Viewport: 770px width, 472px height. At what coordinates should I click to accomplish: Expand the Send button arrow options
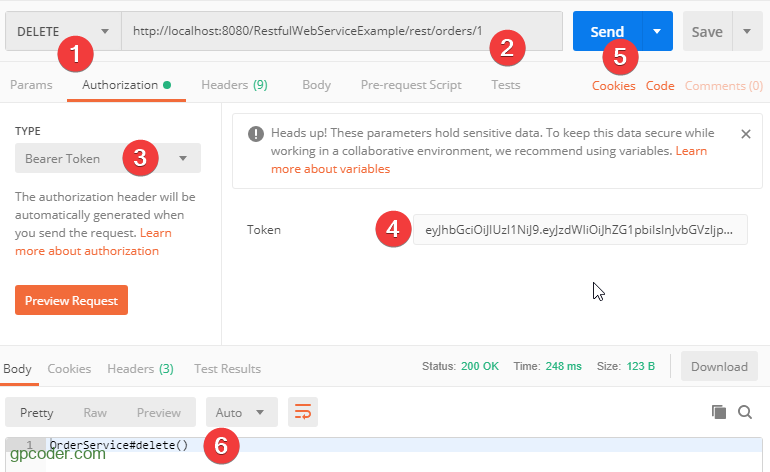point(657,32)
